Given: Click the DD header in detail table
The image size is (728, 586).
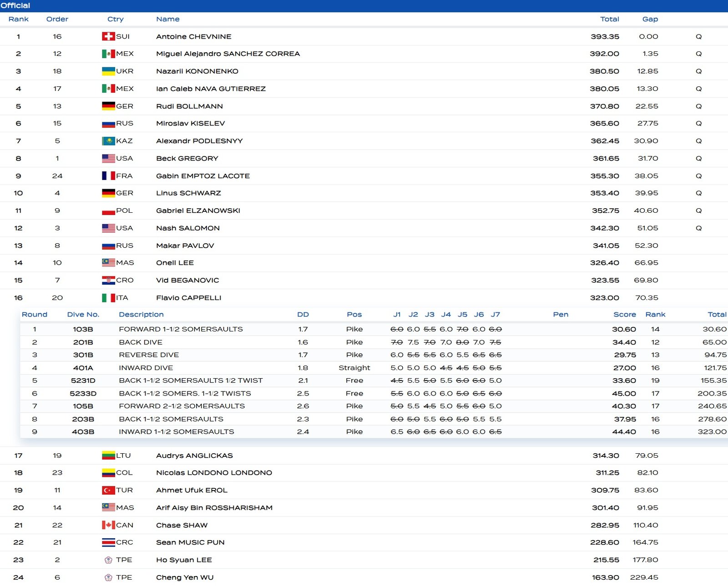Looking at the screenshot, I should (303, 315).
